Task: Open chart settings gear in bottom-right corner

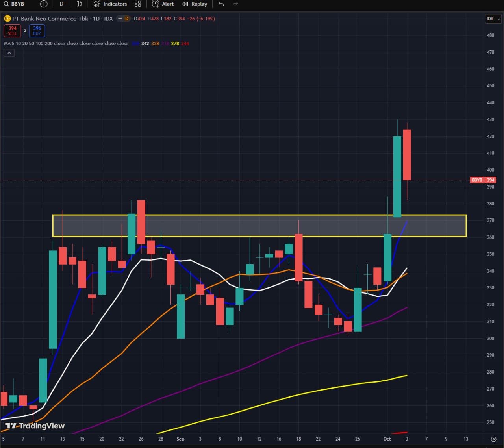Action: pyautogui.click(x=493, y=439)
